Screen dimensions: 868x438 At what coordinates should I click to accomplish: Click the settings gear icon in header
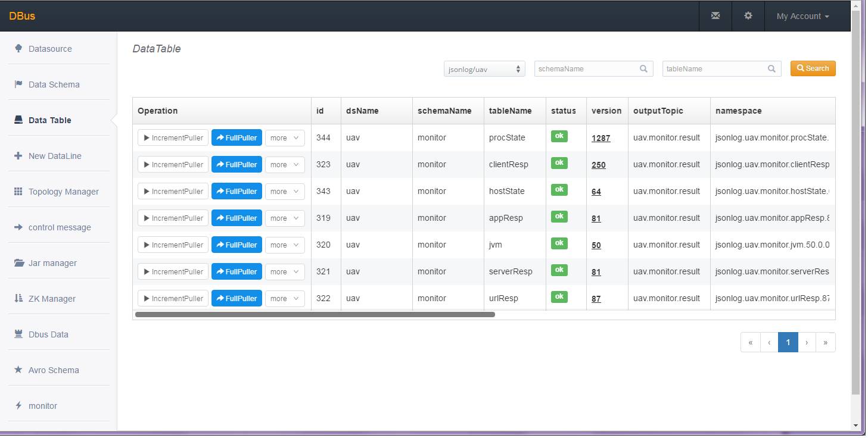(x=748, y=16)
